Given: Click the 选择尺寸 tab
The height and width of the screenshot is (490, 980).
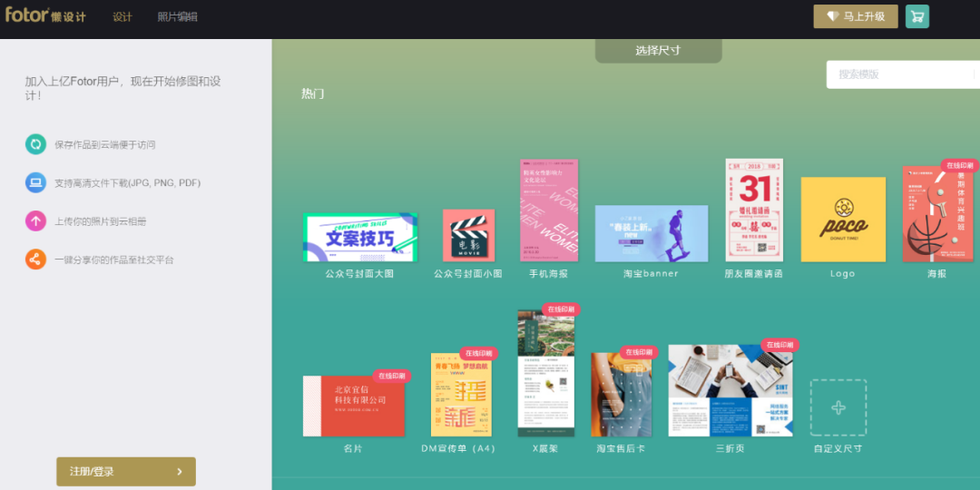Looking at the screenshot, I should coord(658,51).
